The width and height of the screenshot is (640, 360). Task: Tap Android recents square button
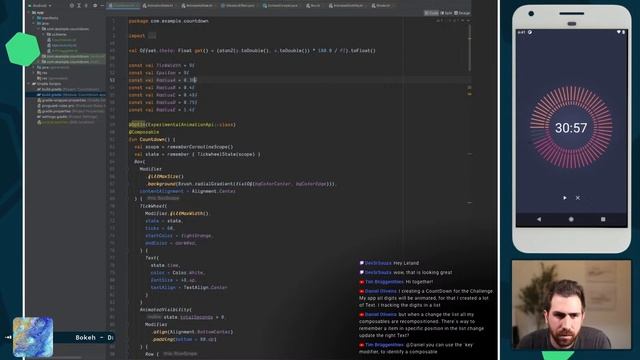(x=603, y=219)
